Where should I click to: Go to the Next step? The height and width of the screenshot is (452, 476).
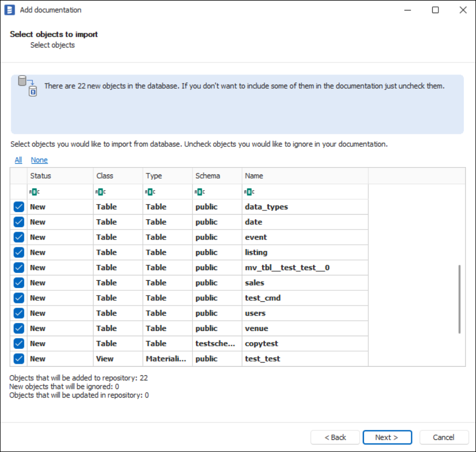(x=387, y=437)
